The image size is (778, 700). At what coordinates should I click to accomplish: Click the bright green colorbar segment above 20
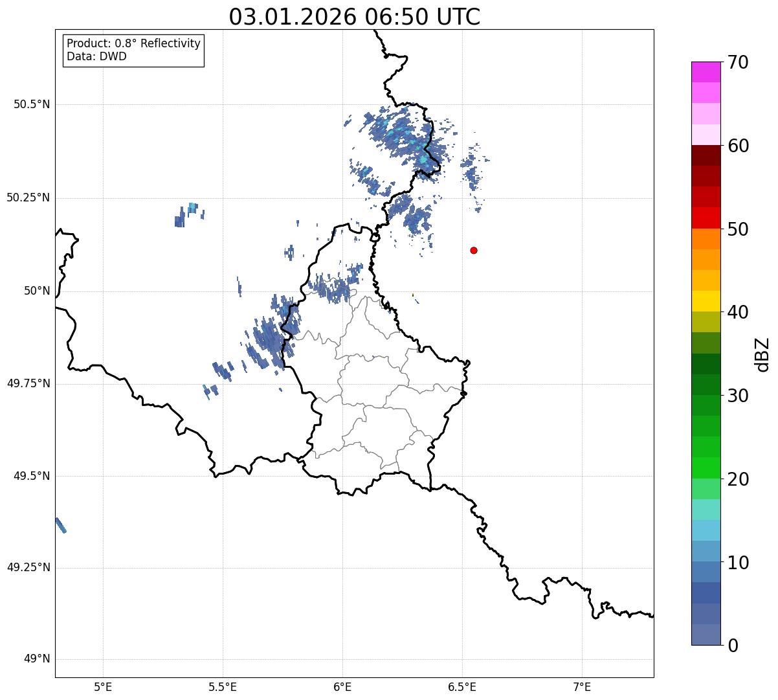click(x=706, y=468)
